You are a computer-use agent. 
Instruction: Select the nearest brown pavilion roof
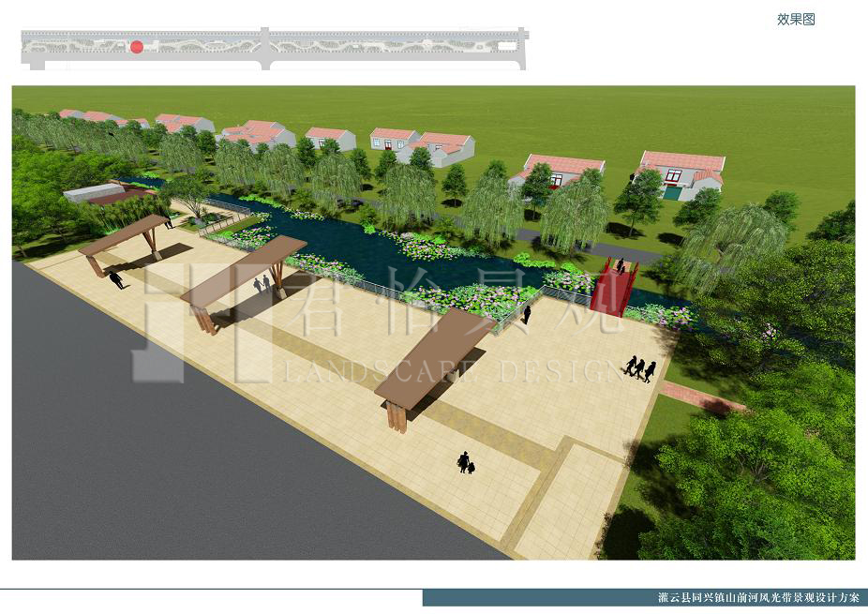(x=434, y=354)
